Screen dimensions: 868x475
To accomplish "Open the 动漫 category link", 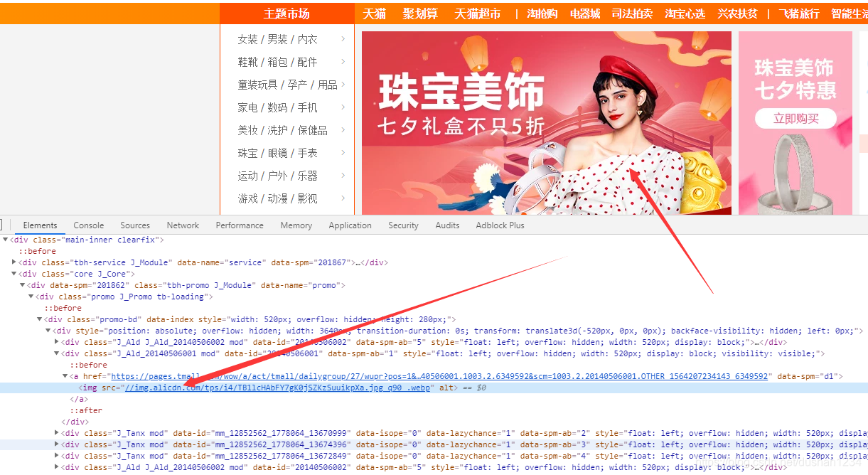I will [x=277, y=198].
